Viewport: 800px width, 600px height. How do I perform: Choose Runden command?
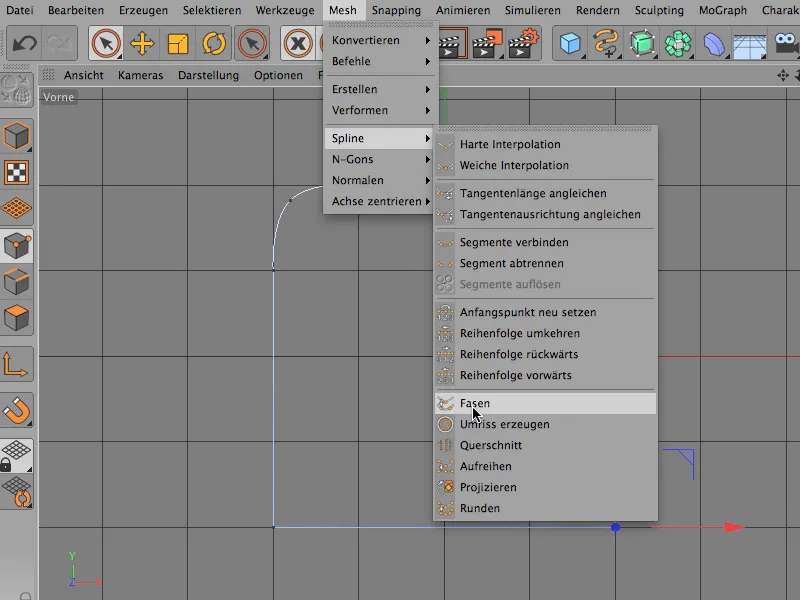point(545,508)
